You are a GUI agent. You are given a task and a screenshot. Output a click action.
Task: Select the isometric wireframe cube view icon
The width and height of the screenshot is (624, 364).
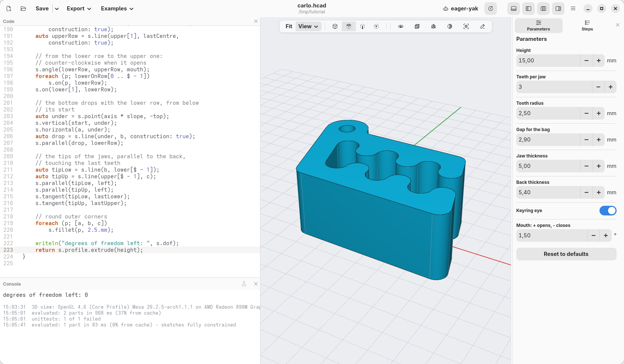335,26
